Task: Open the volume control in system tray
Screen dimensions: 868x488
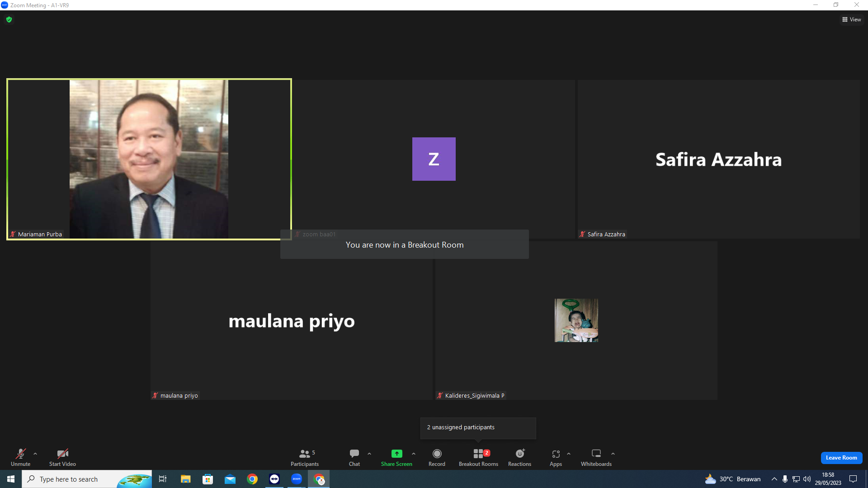Action: pos(807,479)
